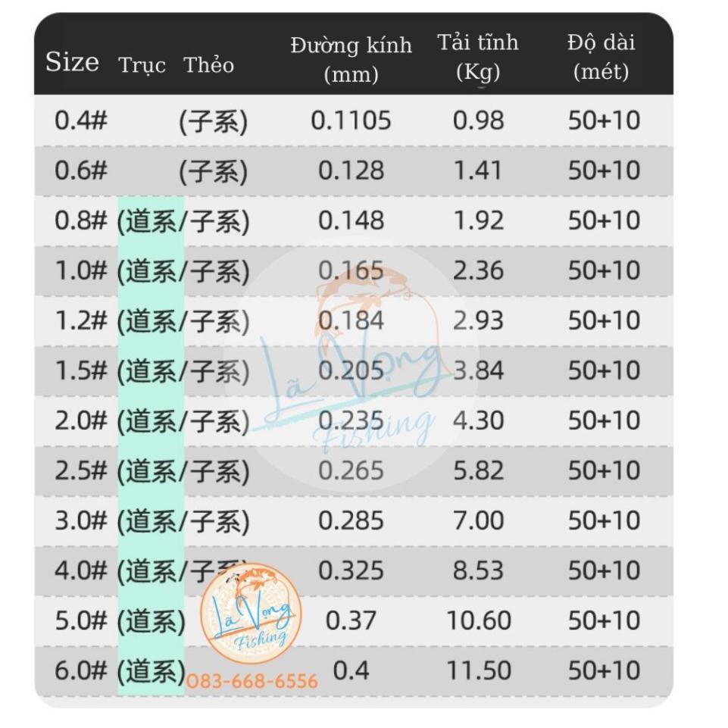Click the Theo column header

[208, 64]
